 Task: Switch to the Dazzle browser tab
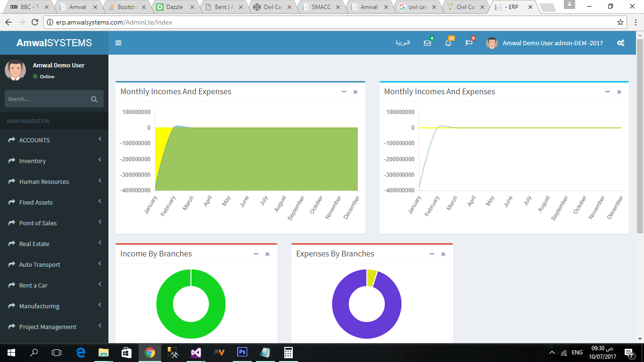point(175,7)
